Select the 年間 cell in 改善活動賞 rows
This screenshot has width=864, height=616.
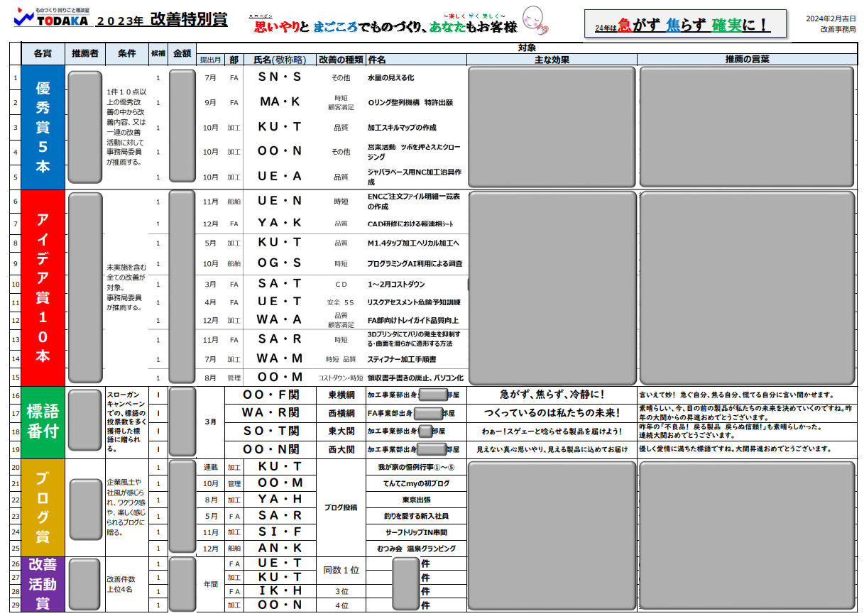210,584
